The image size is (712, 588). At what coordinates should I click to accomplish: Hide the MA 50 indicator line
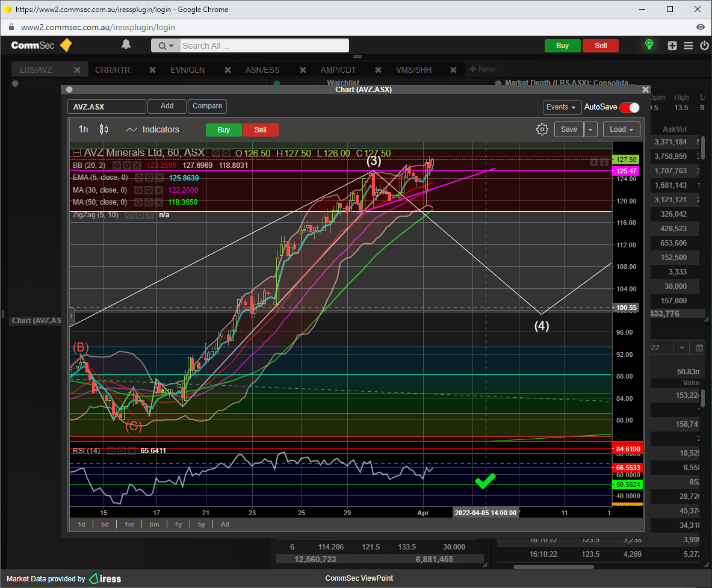pyautogui.click(x=138, y=202)
